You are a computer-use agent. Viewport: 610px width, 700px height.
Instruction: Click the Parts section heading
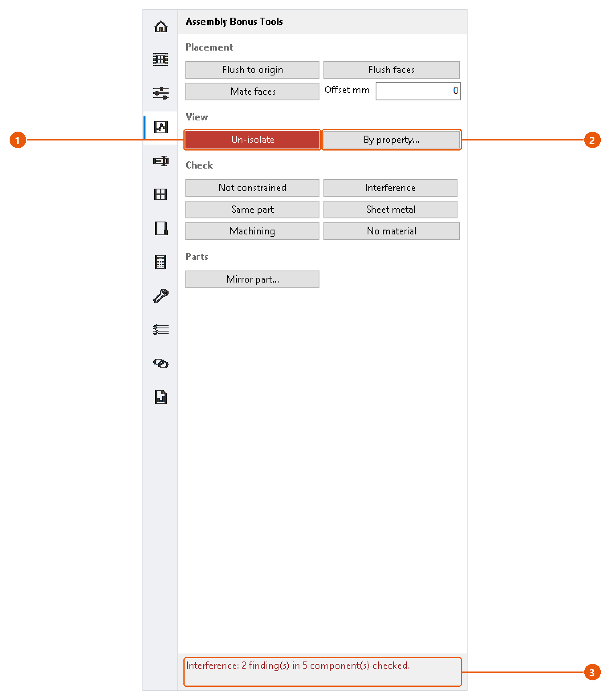point(197,257)
